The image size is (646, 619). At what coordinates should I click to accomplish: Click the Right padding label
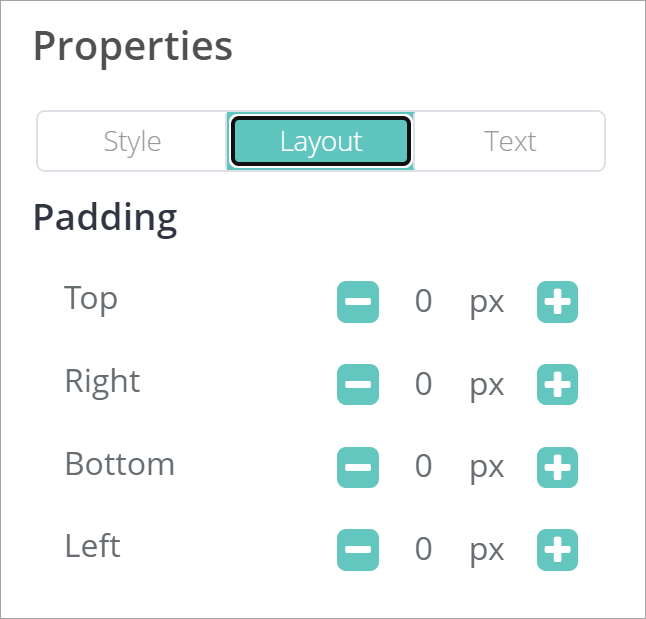(102, 381)
